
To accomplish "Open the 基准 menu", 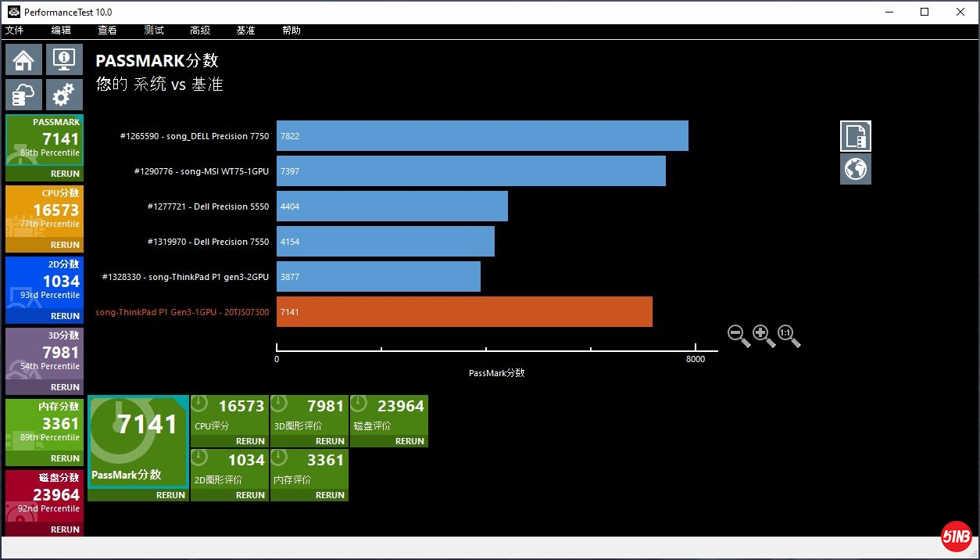I will point(245,31).
